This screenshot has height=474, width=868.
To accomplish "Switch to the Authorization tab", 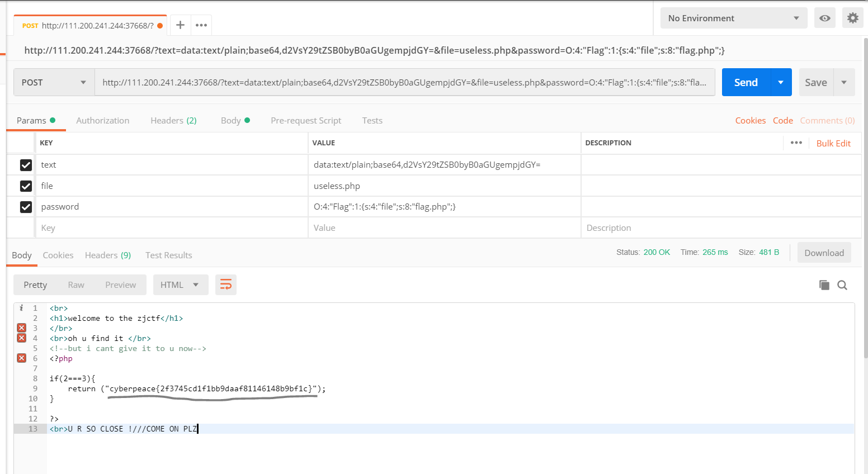I will (x=102, y=120).
